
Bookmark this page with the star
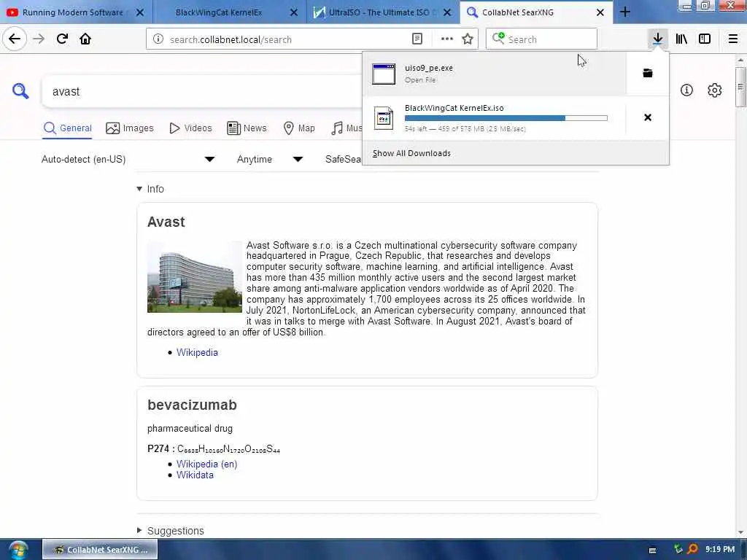[x=468, y=39]
